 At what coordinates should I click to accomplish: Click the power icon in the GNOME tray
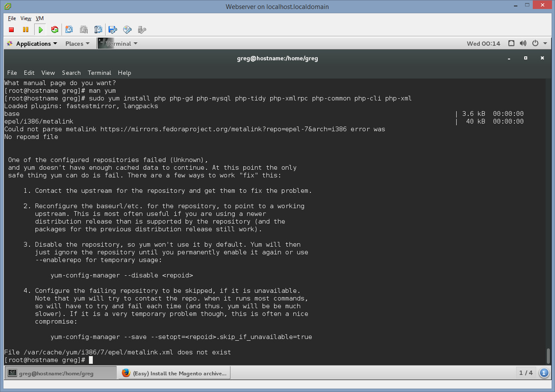(535, 44)
